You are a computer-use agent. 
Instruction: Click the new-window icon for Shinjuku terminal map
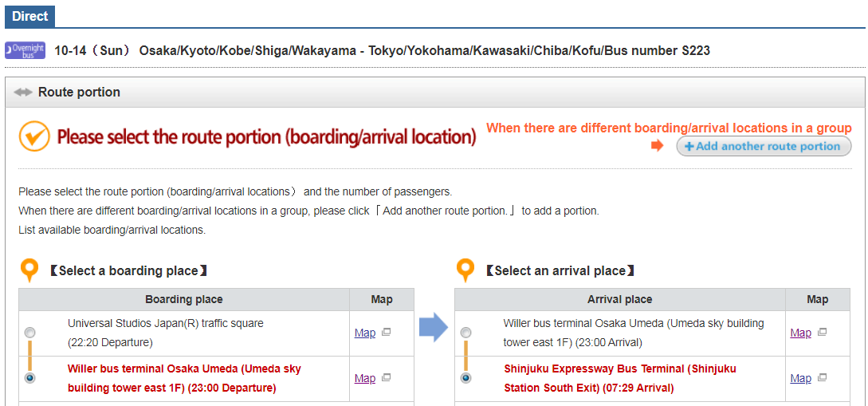pyautogui.click(x=823, y=378)
